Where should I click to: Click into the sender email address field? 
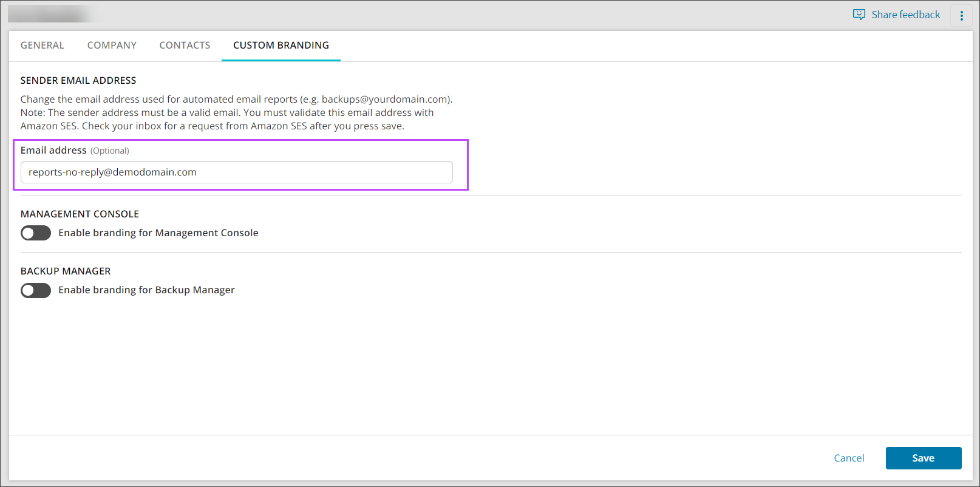click(x=236, y=172)
